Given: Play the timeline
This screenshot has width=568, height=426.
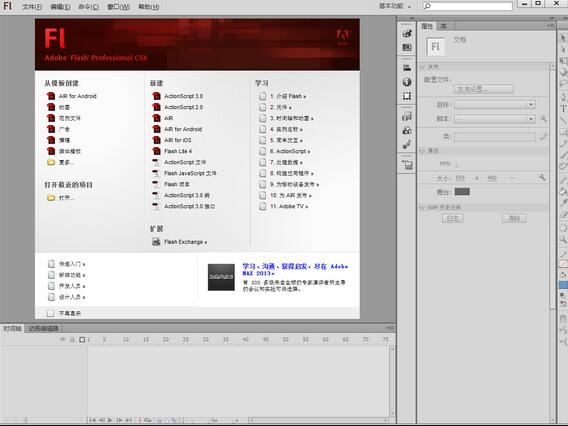Looking at the screenshot, I should click(110, 420).
